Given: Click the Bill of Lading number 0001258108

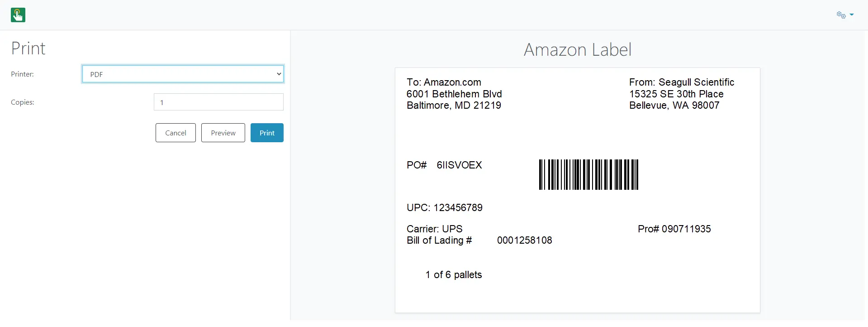Looking at the screenshot, I should (525, 240).
